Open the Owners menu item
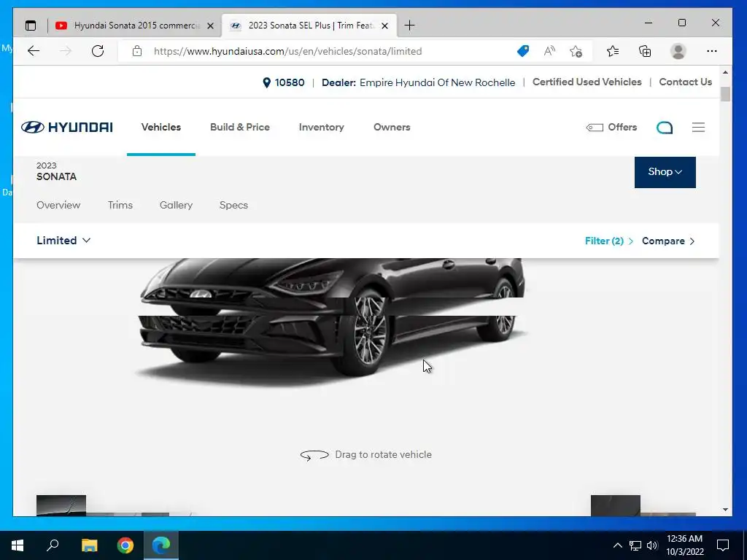The image size is (747, 560). pyautogui.click(x=392, y=127)
